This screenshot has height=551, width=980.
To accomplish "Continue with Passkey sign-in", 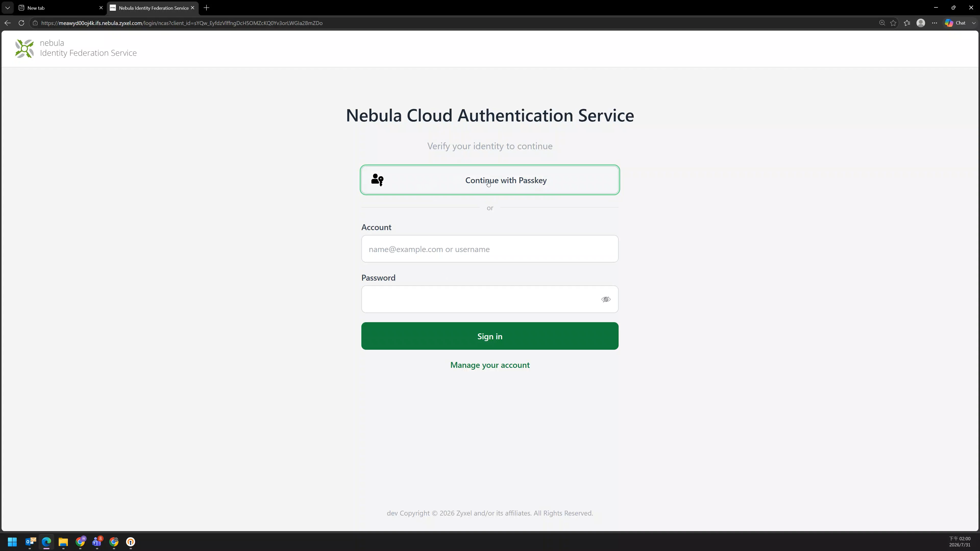I will click(x=490, y=180).
